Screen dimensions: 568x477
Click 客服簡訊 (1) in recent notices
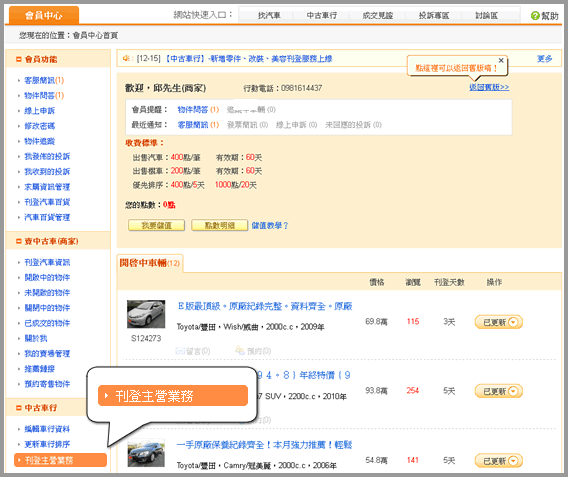point(198,125)
